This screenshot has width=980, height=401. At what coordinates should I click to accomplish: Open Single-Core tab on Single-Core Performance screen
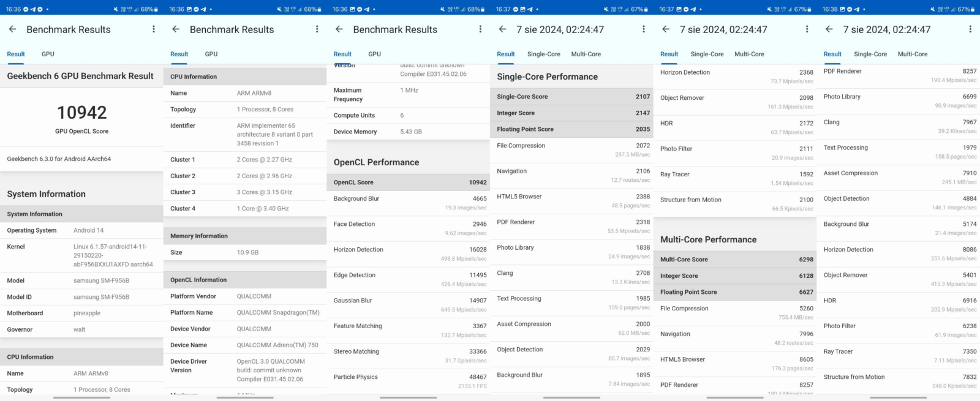click(x=543, y=54)
